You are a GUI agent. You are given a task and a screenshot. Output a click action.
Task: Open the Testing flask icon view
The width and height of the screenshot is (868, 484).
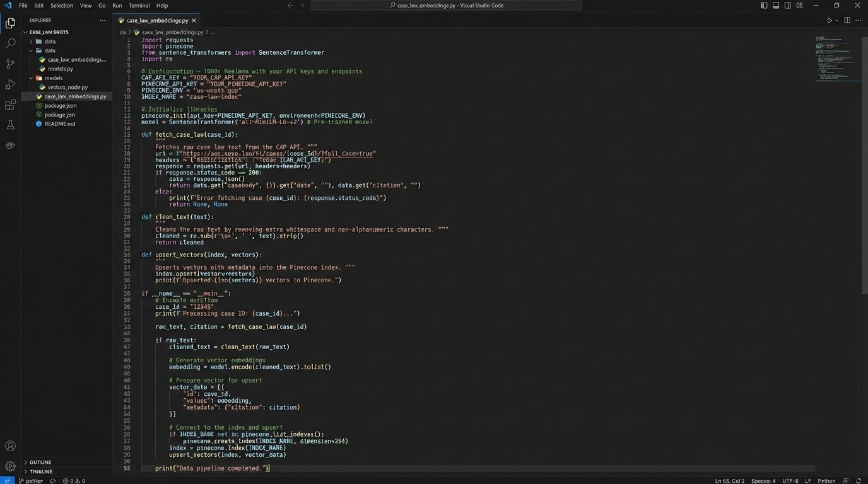[x=10, y=125]
